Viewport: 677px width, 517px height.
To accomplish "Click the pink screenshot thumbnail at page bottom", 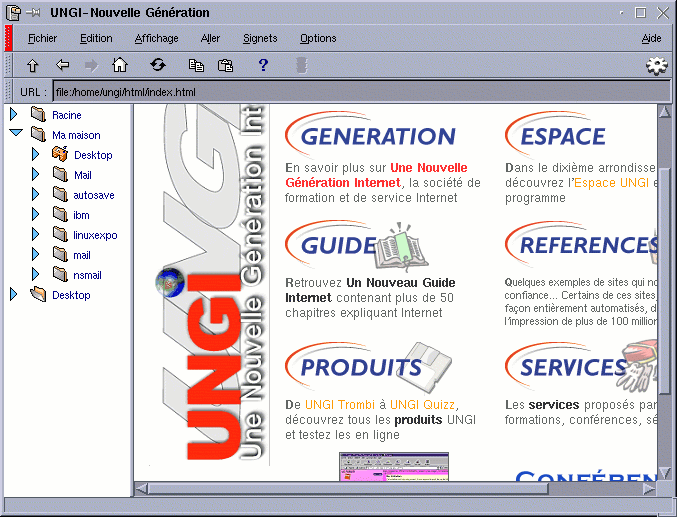I will pyautogui.click(x=394, y=466).
